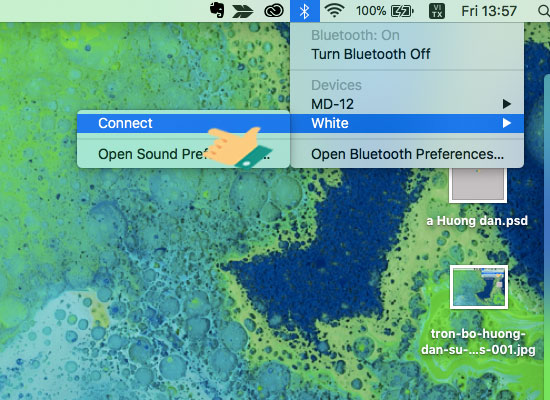Open the Evernote elephant menu bar icon
550x400 pixels.
[x=217, y=10]
